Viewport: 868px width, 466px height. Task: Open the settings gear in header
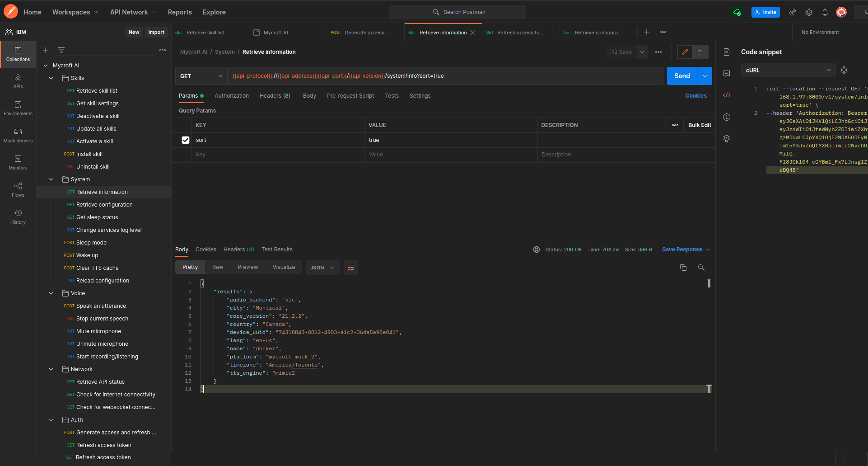point(809,12)
